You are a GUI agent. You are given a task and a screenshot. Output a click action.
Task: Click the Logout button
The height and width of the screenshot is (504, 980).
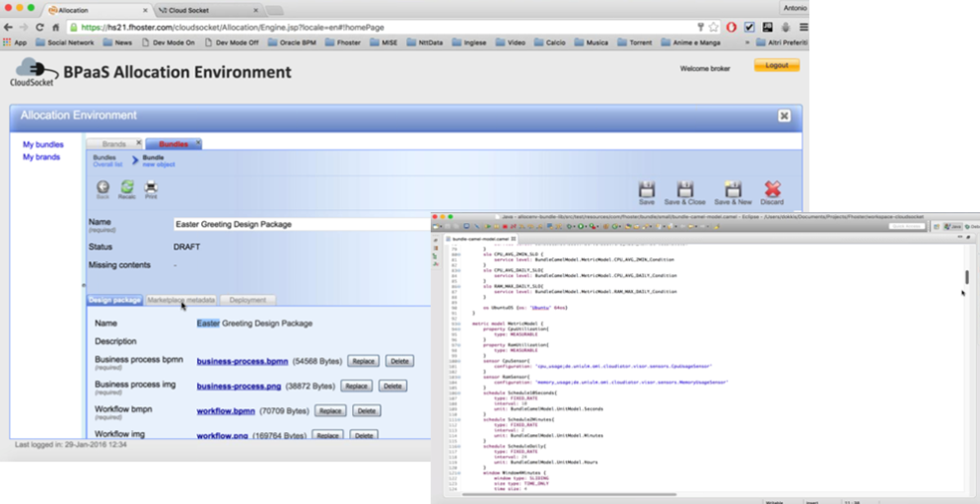(776, 65)
